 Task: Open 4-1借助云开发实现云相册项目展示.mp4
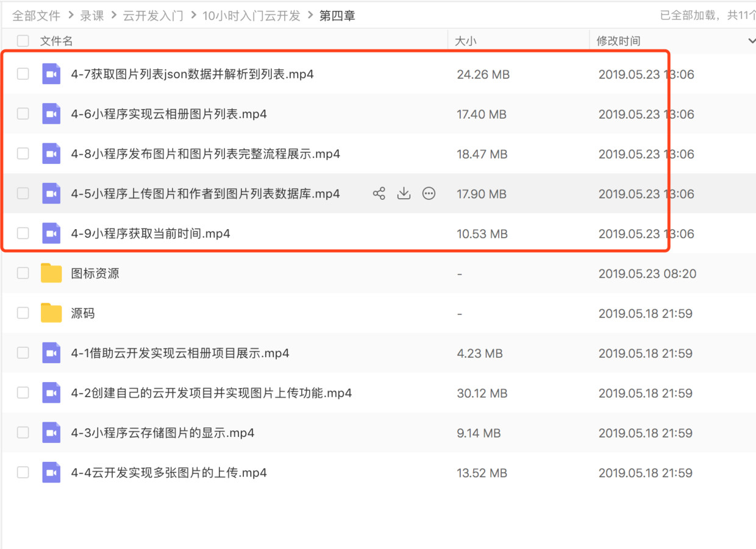click(x=180, y=353)
